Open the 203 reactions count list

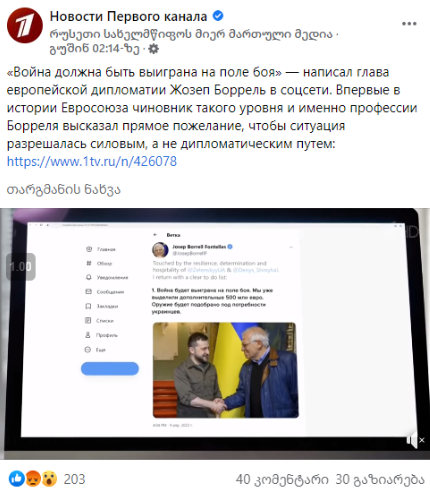click(75, 479)
